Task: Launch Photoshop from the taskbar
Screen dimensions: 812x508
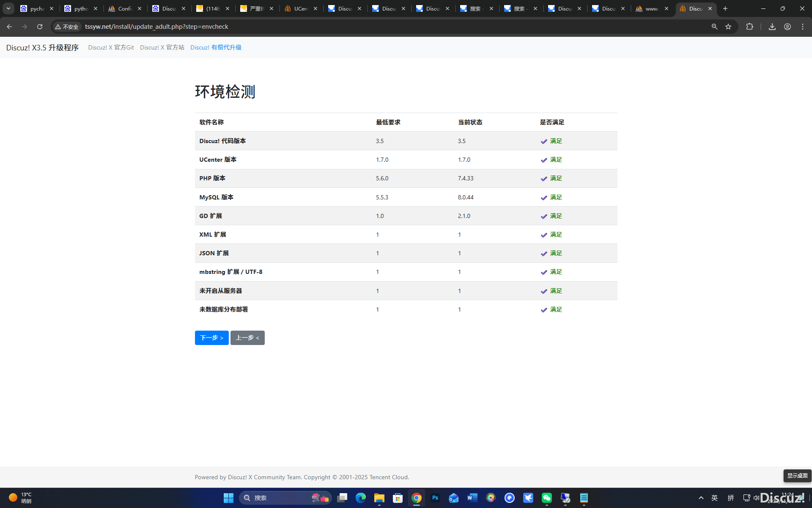Action: pos(435,498)
